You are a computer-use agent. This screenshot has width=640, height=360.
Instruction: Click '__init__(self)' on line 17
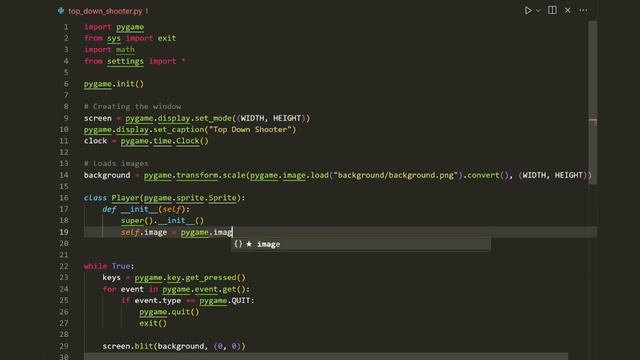point(153,209)
